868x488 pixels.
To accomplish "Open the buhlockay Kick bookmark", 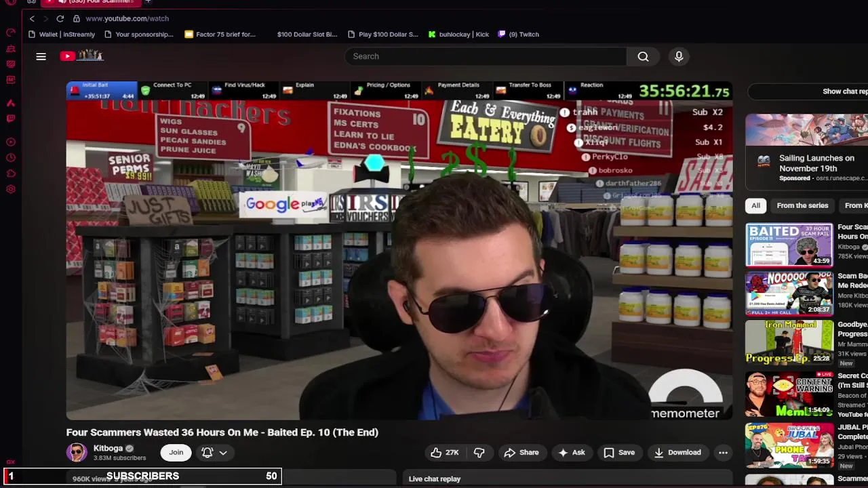I will pyautogui.click(x=458, y=34).
